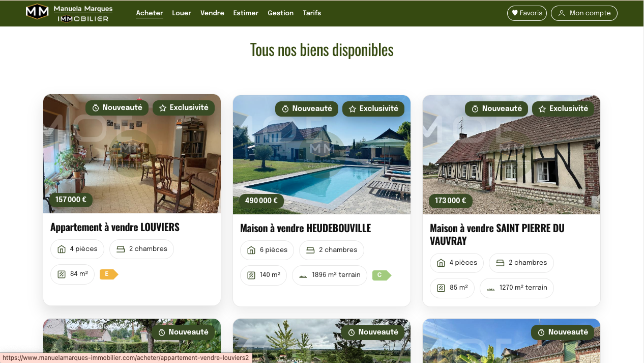The width and height of the screenshot is (644, 363).
Task: Open Appartement à vendre LOUVIERS listing title
Action: (115, 227)
